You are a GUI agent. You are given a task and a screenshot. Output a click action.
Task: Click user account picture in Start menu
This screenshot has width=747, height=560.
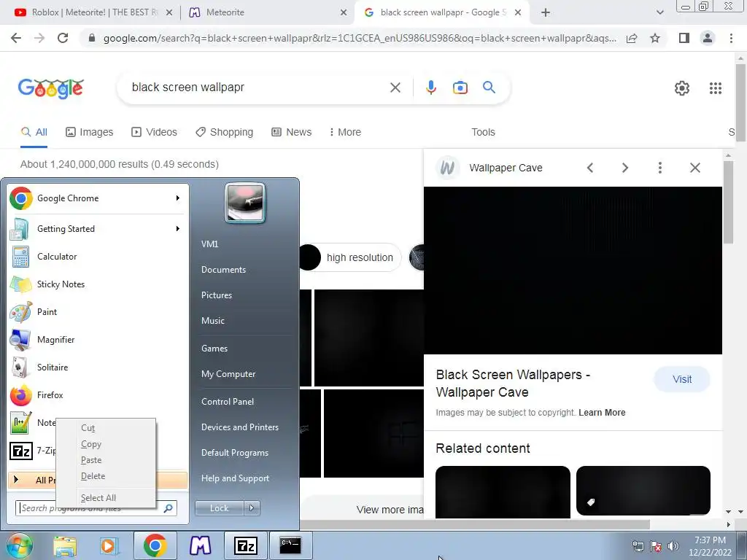point(245,203)
